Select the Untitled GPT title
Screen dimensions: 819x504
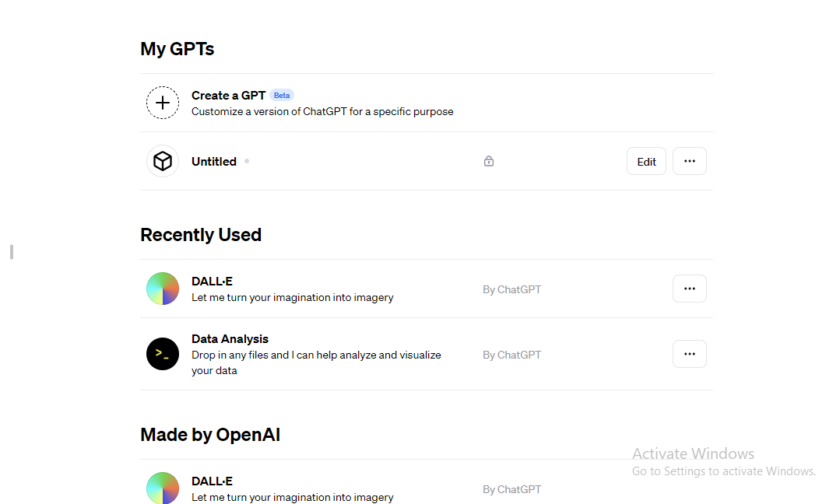213,162
